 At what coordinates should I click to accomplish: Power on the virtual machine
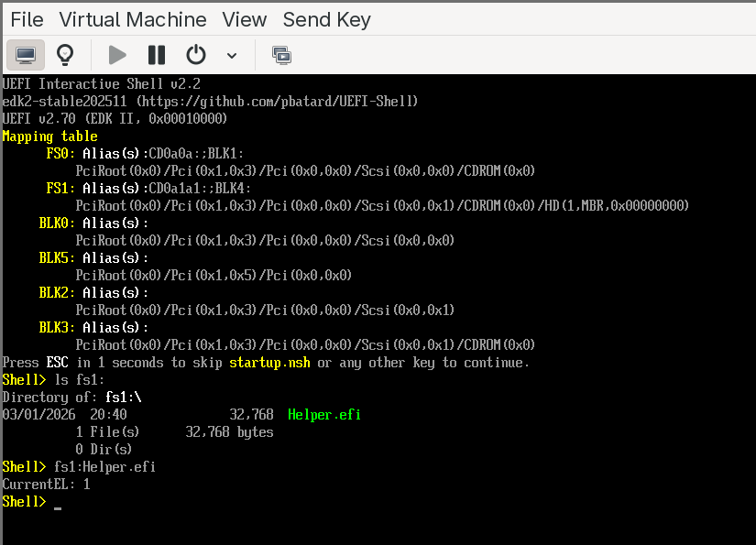(x=117, y=55)
